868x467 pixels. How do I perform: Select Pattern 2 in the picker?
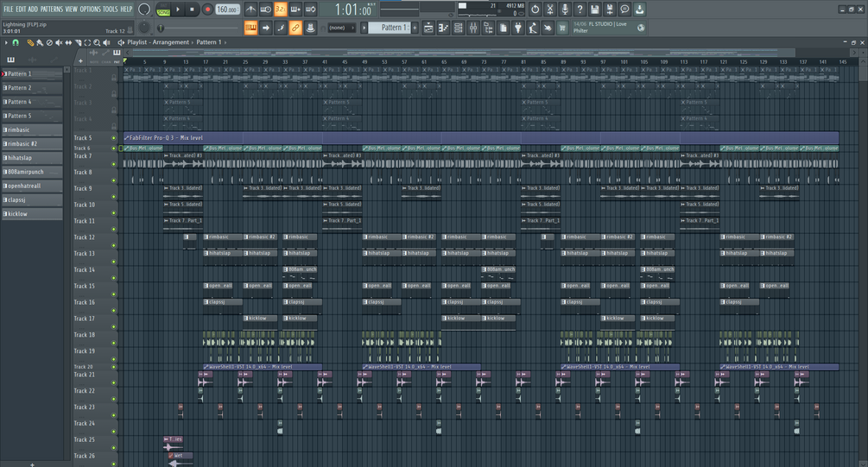tap(32, 88)
